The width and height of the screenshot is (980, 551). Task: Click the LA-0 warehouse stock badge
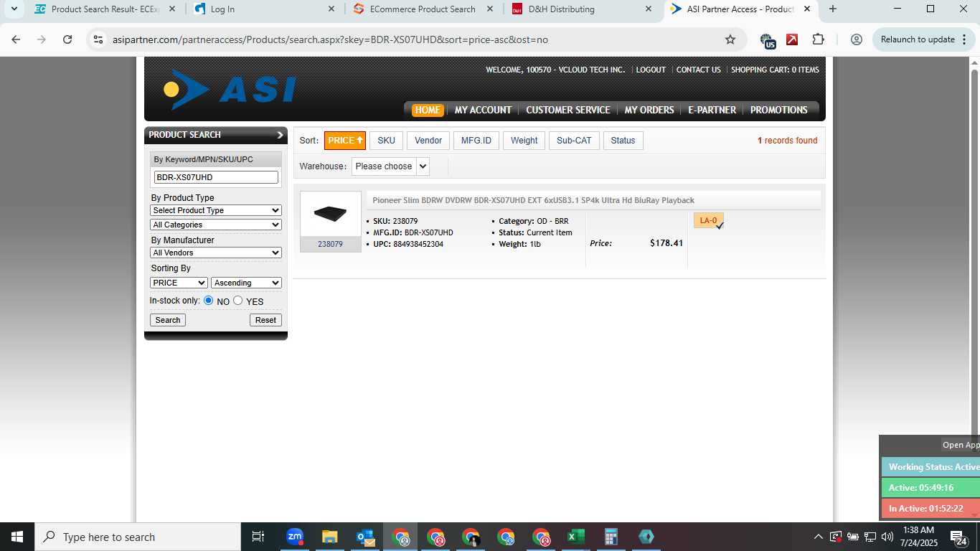pos(709,220)
